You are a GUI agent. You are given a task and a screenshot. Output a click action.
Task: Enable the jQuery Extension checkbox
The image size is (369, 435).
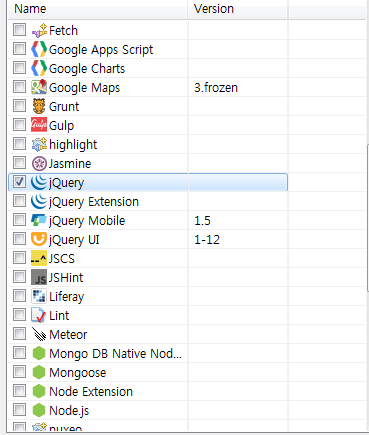click(x=19, y=201)
